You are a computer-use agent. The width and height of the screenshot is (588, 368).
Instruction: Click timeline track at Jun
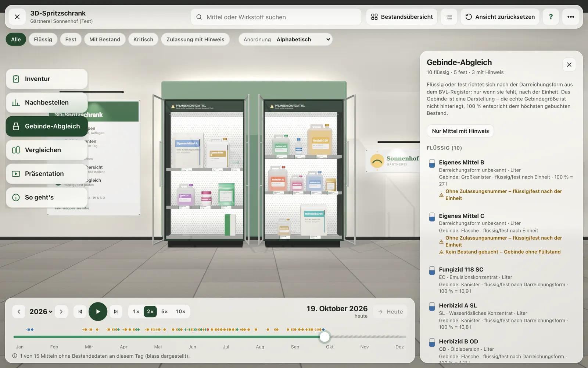pos(192,337)
